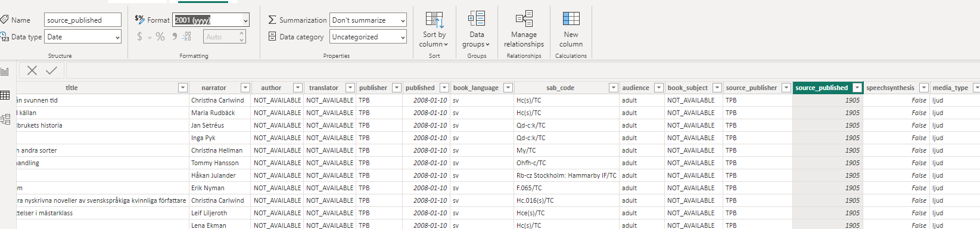Open published column filter dropdown
This screenshot has height=229, width=980.
[x=444, y=88]
